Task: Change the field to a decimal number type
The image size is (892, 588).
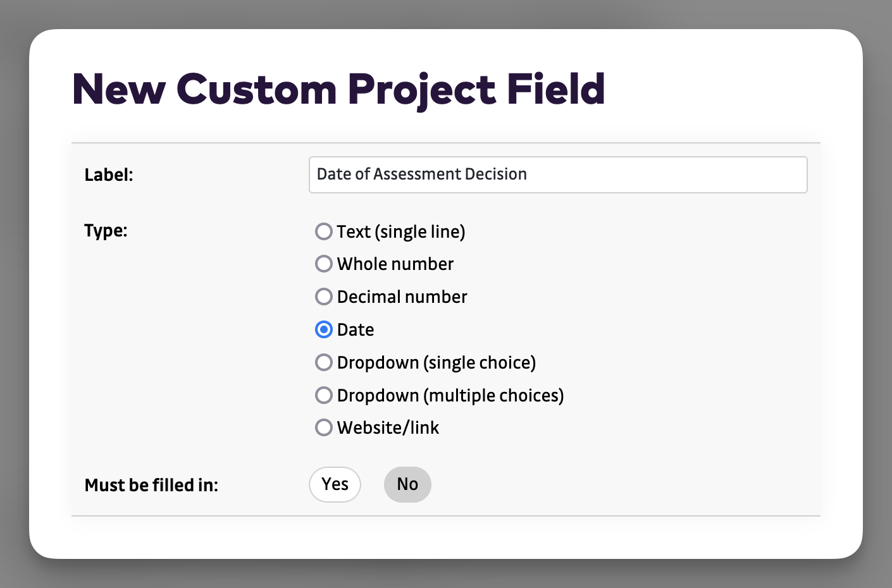Action: tap(323, 297)
